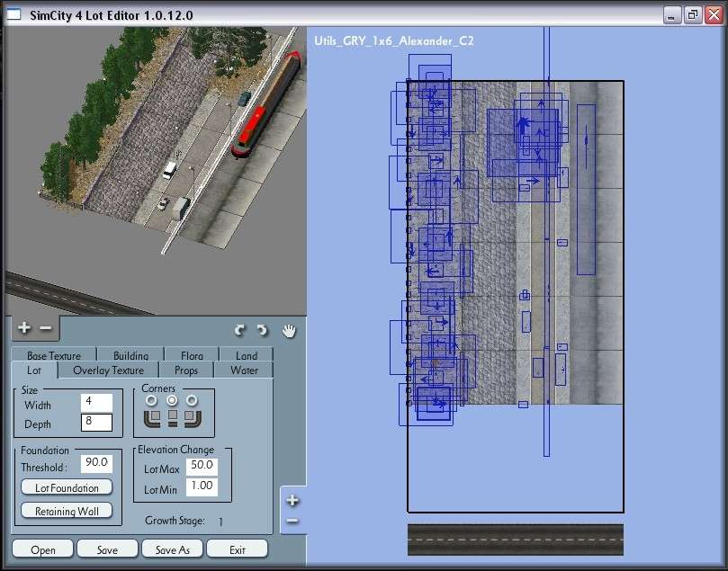
Task: Switch to the Base Texture tab
Action: (54, 355)
